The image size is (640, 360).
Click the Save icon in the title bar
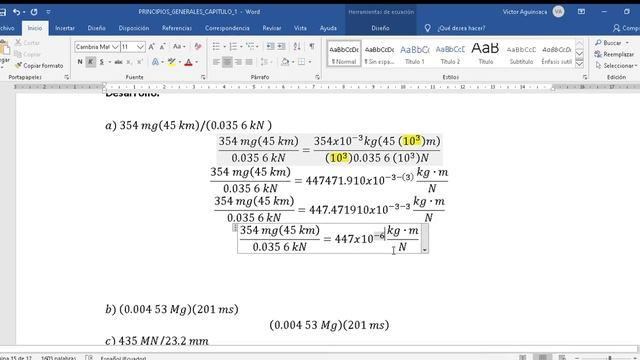2,12
